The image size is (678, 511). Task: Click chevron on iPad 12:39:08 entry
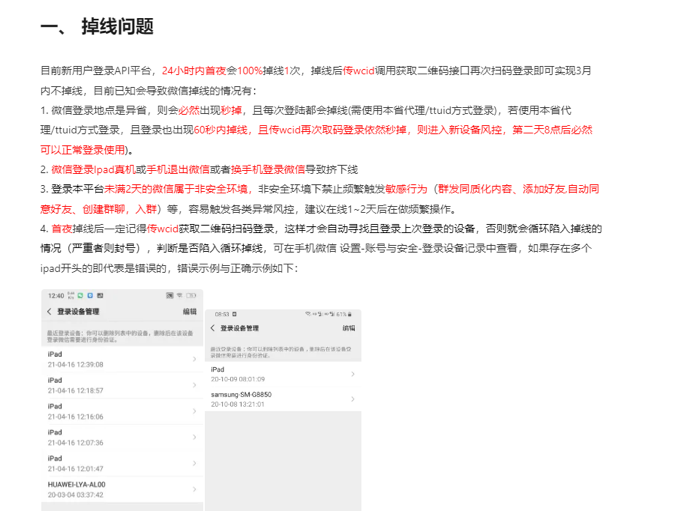[193, 358]
